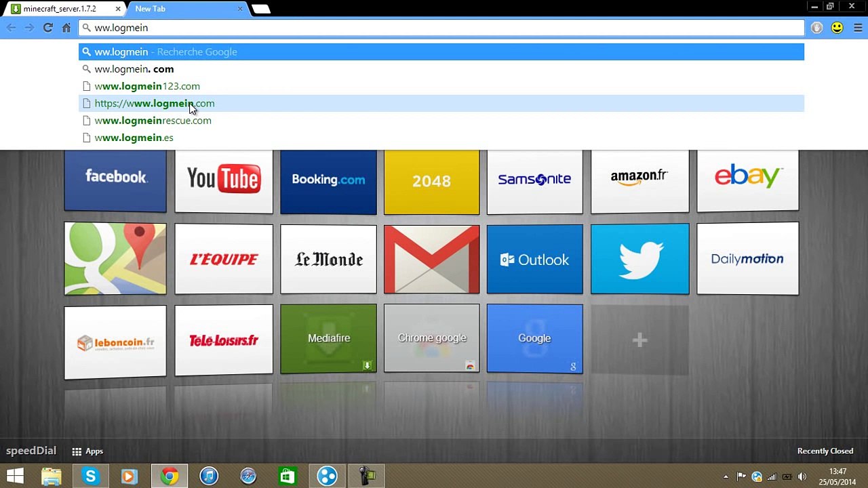Open the YouTube speed dial tile
Image resolution: width=868 pixels, height=488 pixels.
tap(224, 180)
